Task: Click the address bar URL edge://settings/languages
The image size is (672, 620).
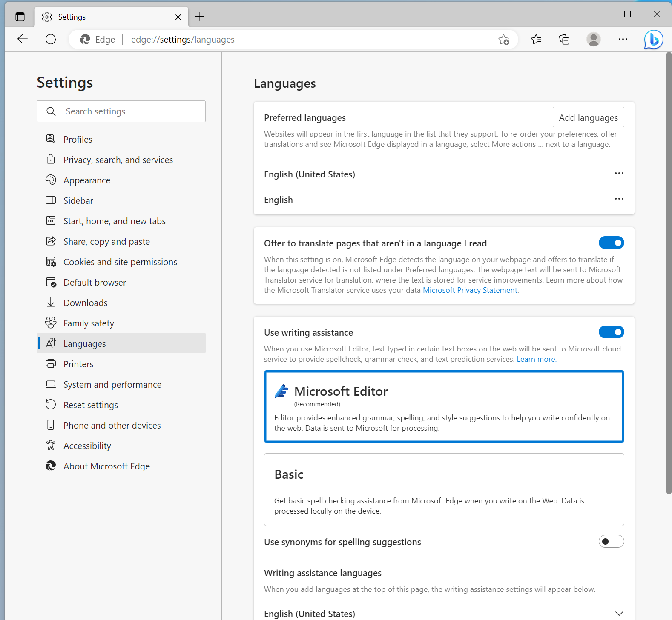Action: 183,40
